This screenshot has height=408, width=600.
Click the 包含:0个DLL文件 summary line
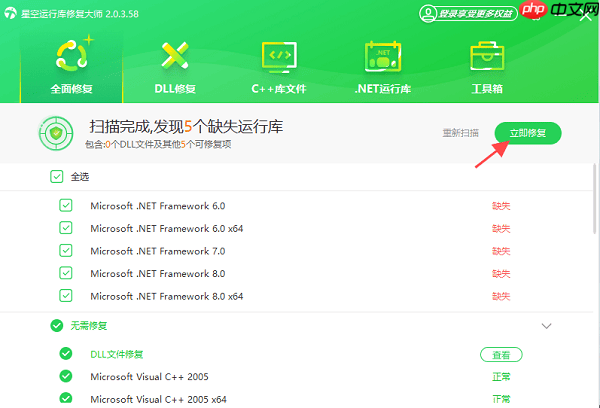(x=158, y=145)
